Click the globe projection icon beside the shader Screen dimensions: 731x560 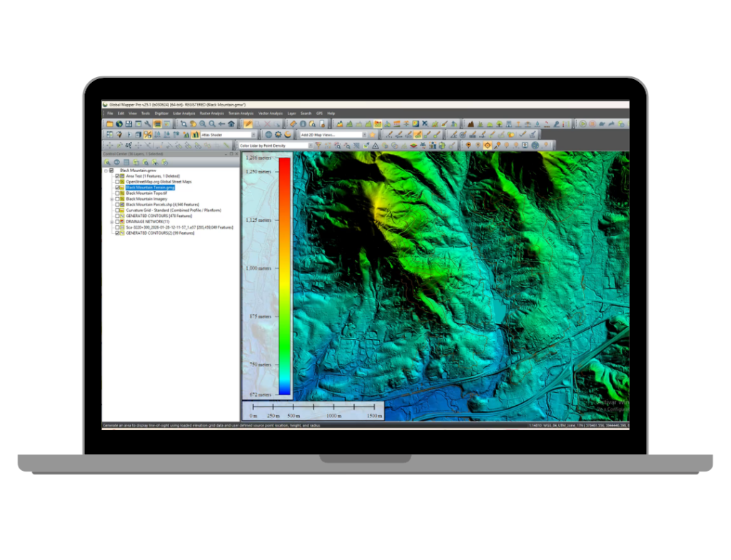point(268,135)
